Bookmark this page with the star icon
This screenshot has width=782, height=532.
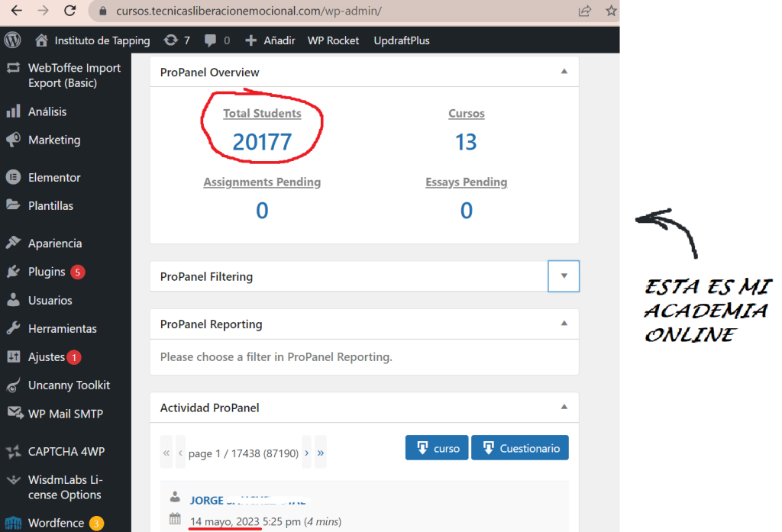point(611,11)
